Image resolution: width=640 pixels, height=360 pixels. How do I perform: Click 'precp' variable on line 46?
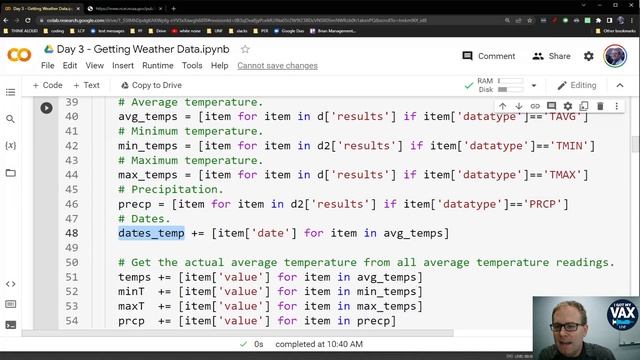[135, 204]
